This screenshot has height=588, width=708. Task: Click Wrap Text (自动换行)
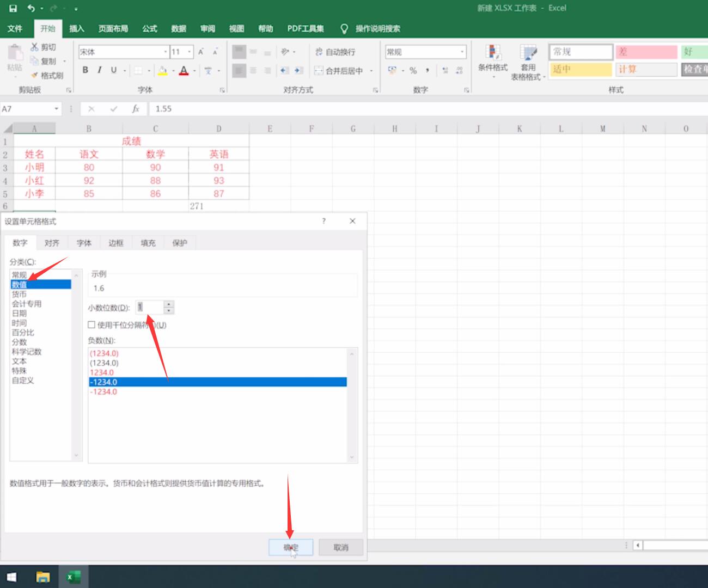click(334, 52)
